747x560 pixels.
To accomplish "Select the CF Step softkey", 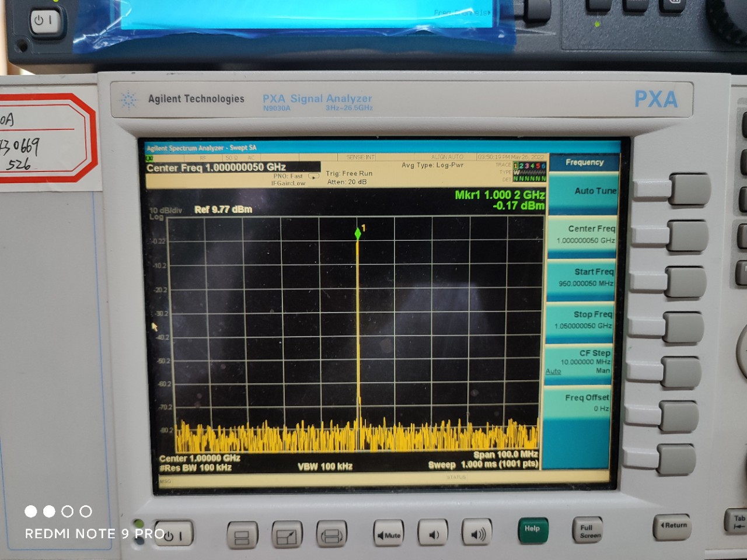I will pyautogui.click(x=578, y=364).
